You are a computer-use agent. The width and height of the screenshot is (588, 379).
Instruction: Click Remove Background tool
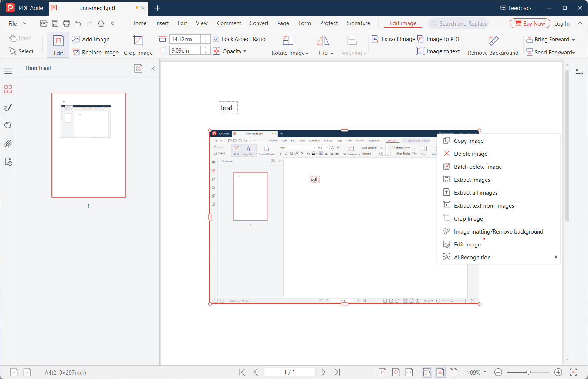pyautogui.click(x=493, y=45)
